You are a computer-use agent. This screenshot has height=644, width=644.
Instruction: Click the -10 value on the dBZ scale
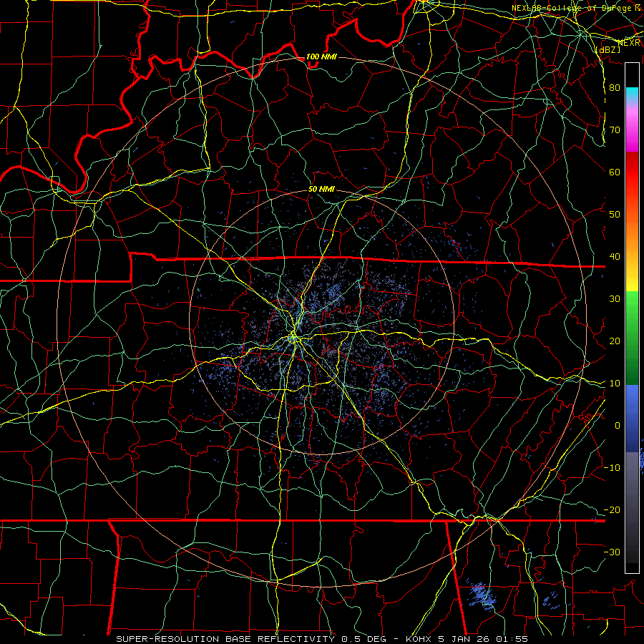pos(612,468)
